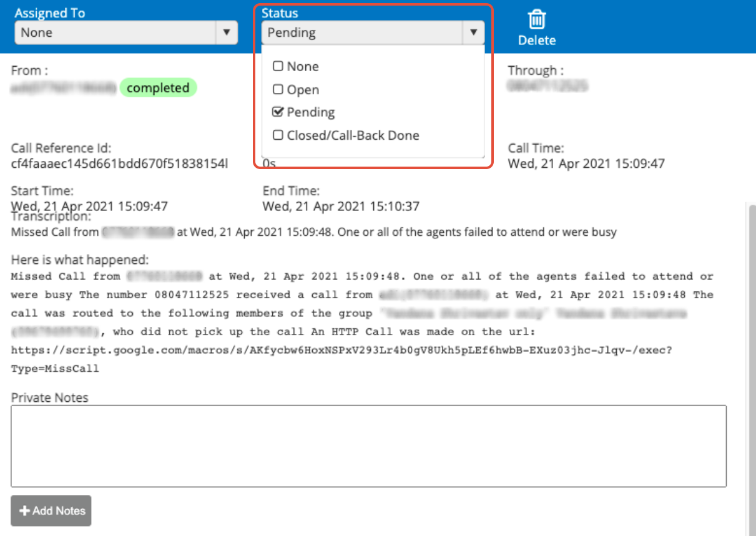Click the 'Through :' label

536,71
